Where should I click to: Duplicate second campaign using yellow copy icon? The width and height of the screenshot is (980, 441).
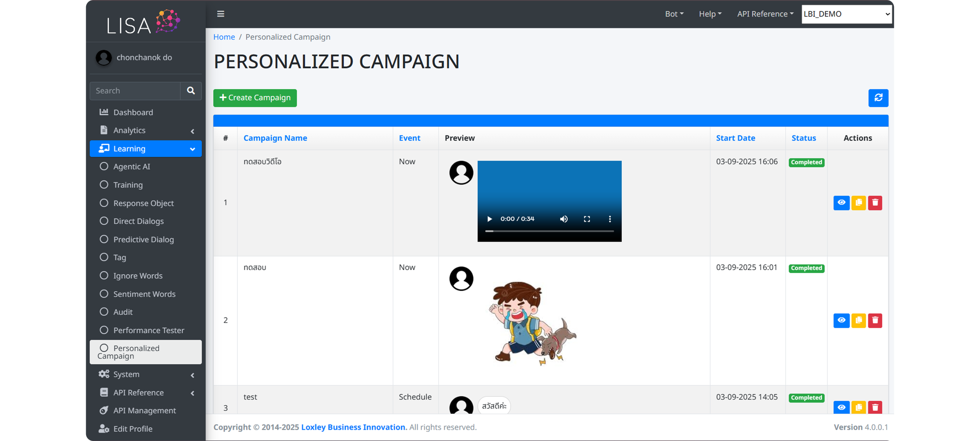coord(858,320)
